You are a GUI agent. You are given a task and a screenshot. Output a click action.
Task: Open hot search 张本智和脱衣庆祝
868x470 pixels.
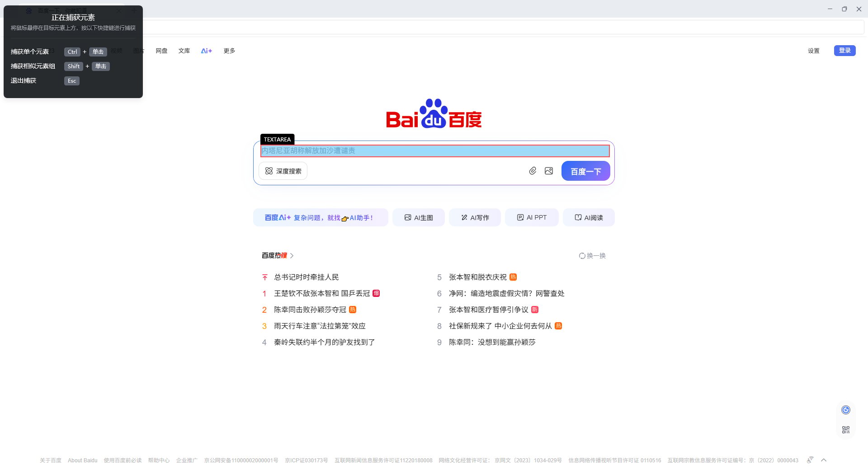[478, 277]
